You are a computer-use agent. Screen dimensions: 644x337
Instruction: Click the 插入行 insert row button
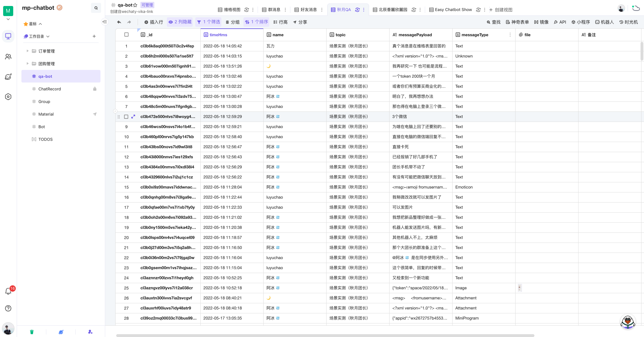coord(154,22)
